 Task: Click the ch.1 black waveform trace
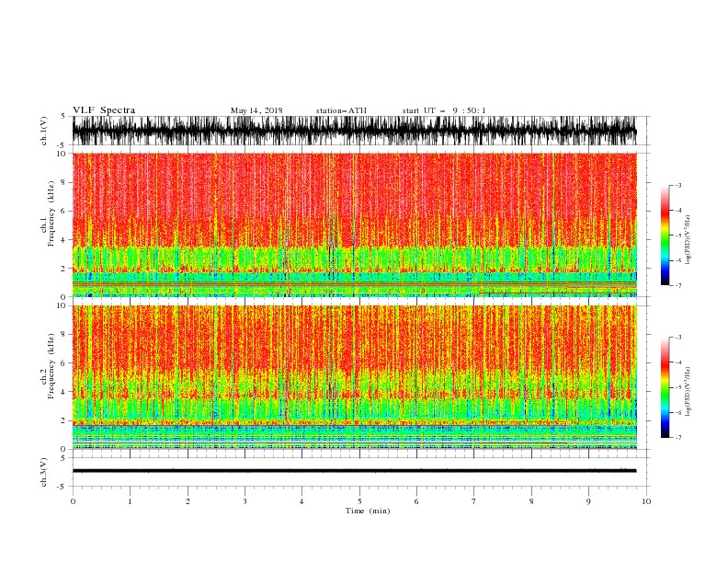pyautogui.click(x=354, y=131)
